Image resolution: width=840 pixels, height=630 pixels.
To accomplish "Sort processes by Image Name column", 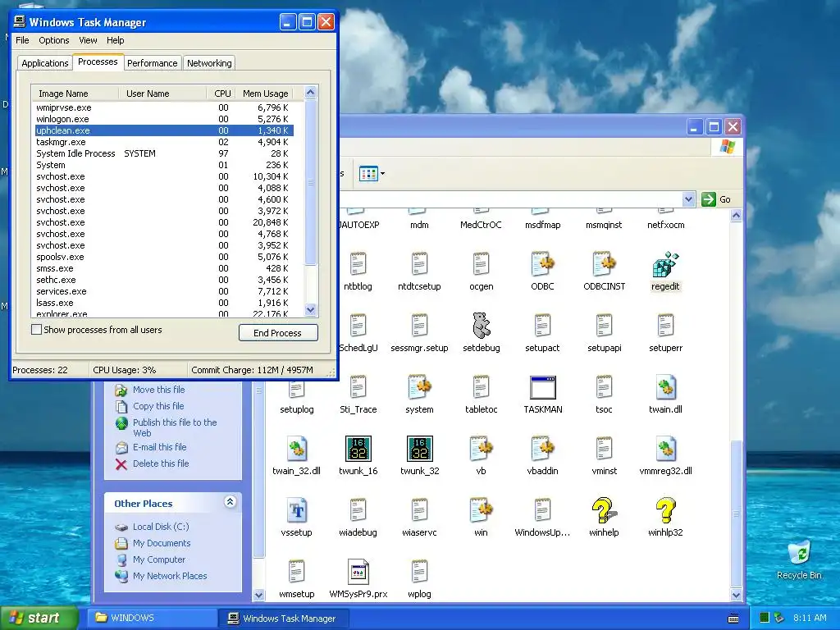I will point(75,94).
